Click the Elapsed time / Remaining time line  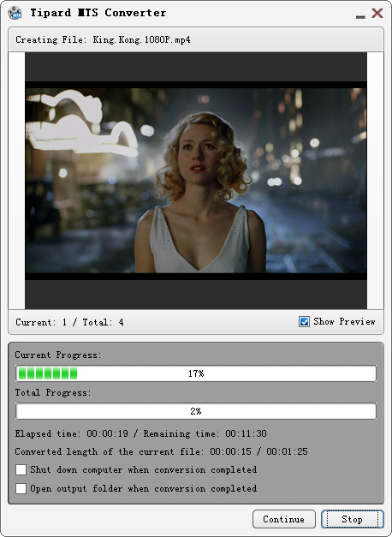pyautogui.click(x=140, y=433)
